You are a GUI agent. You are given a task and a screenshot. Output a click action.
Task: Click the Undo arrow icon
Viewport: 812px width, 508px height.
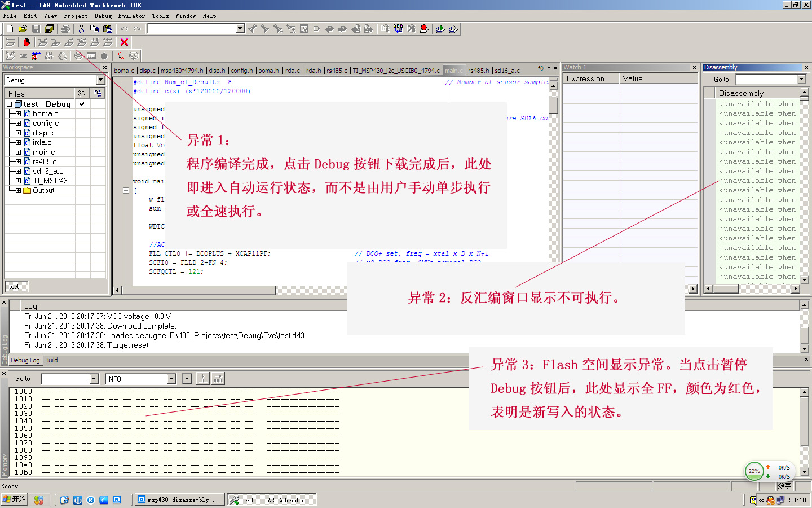(x=124, y=29)
